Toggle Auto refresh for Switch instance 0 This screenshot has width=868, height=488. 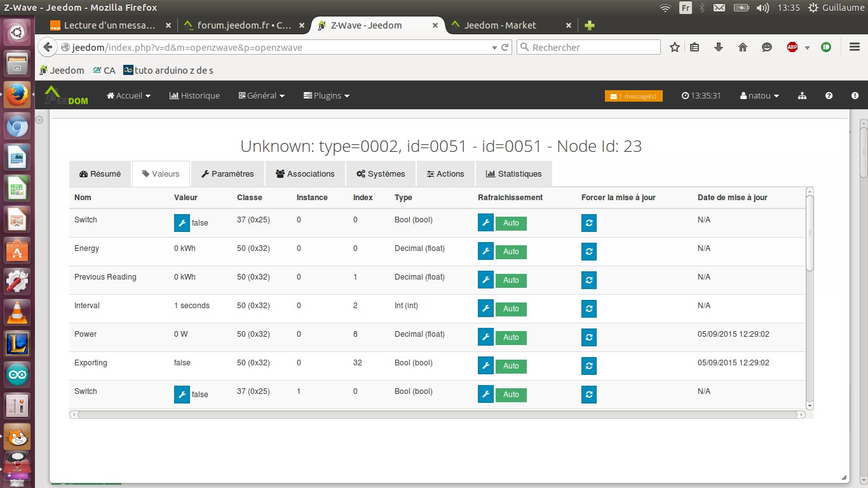[511, 223]
